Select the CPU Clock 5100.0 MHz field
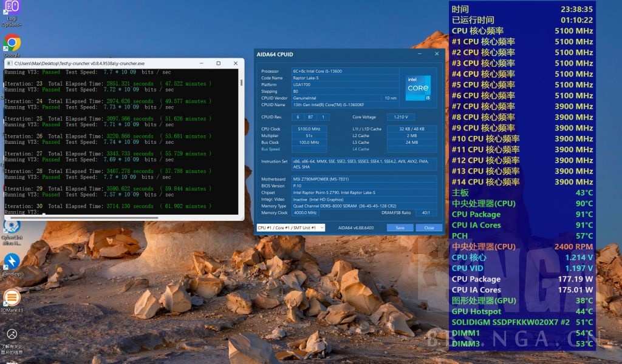The width and height of the screenshot is (622, 364). coord(309,129)
